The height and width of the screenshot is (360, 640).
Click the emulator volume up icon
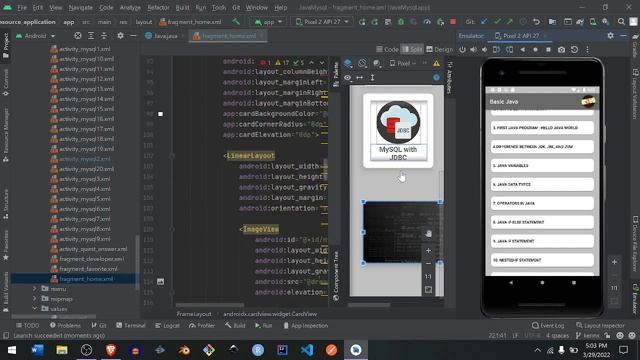473,49
